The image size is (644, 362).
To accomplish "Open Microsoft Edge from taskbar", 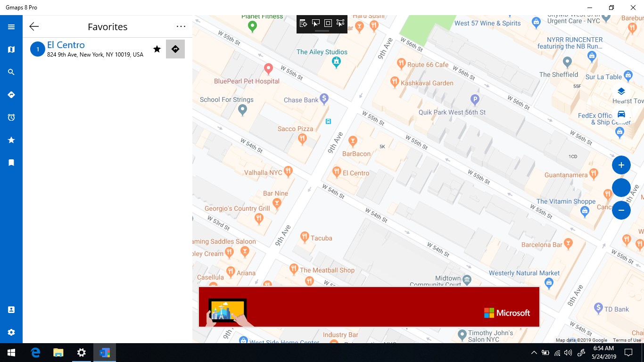I will (x=35, y=353).
